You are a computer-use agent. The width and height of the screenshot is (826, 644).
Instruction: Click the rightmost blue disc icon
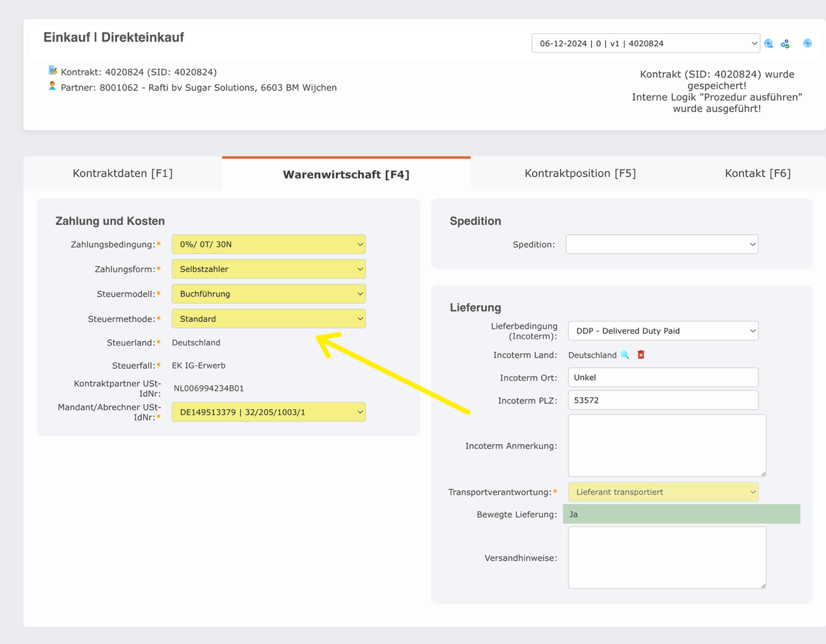[807, 43]
